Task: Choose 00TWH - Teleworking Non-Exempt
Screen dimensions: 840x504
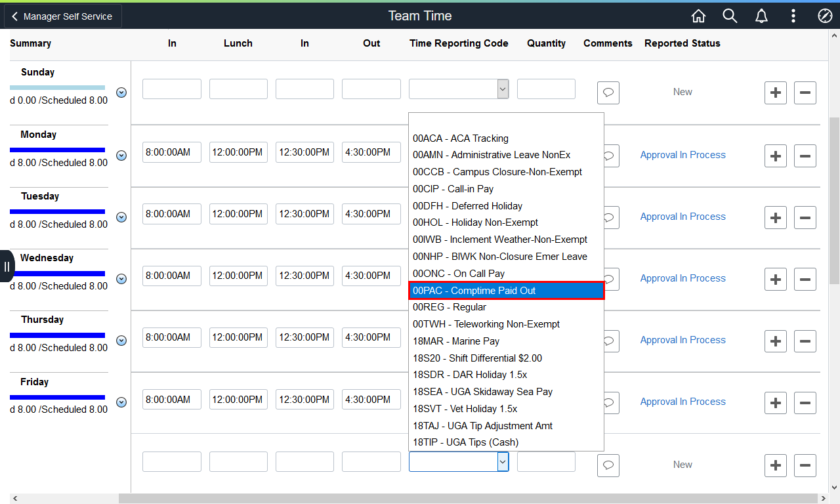Action: [506, 324]
